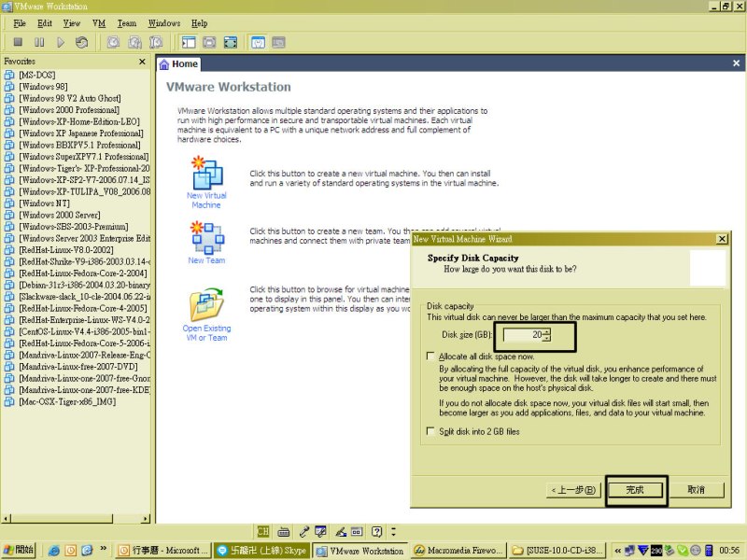Enable Allocate all disk space now
Image resolution: width=747 pixels, height=560 pixels.
pyautogui.click(x=430, y=357)
